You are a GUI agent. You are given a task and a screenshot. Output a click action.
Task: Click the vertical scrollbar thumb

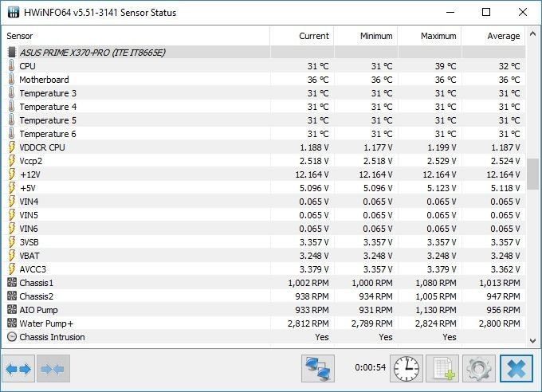(532, 174)
